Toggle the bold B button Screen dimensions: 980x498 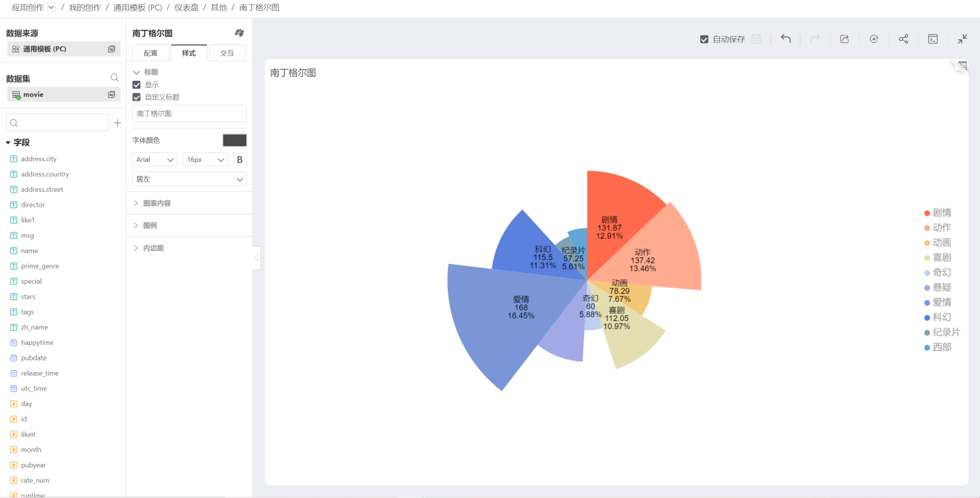(240, 159)
